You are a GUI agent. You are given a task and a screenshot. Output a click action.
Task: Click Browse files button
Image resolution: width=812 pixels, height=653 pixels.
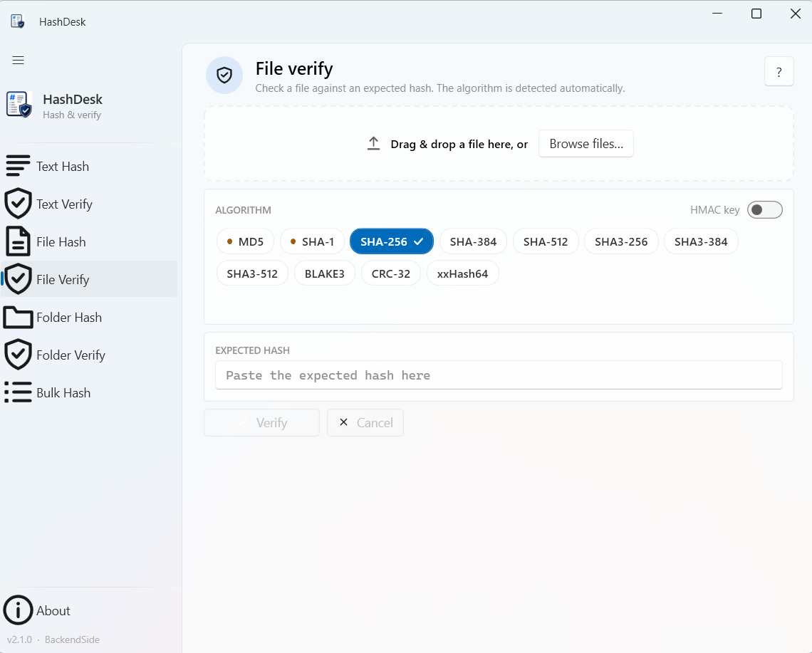[585, 143]
